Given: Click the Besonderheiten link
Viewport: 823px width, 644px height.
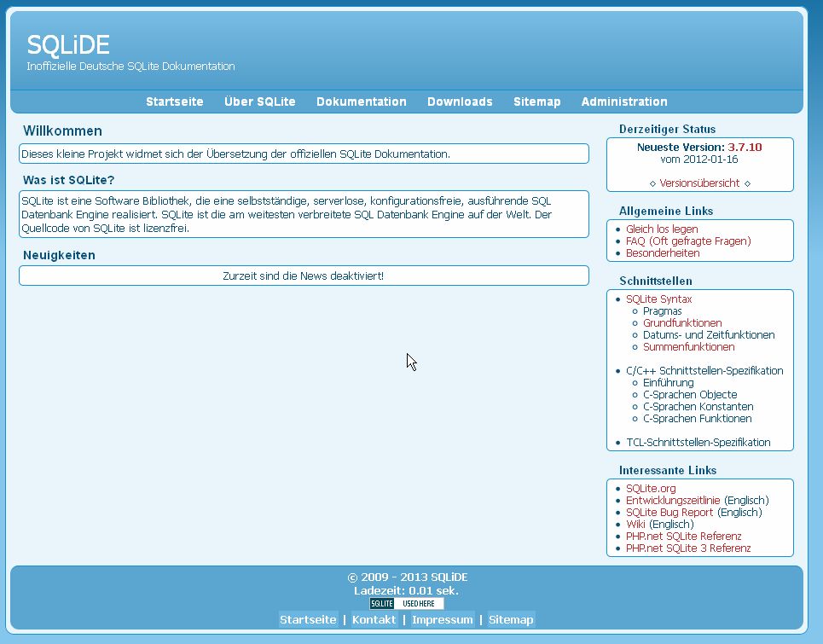Looking at the screenshot, I should pyautogui.click(x=663, y=253).
